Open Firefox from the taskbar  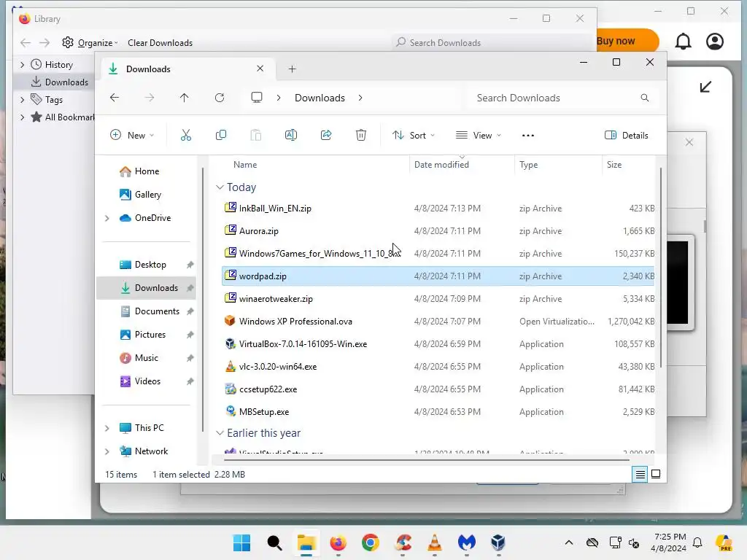pyautogui.click(x=338, y=542)
